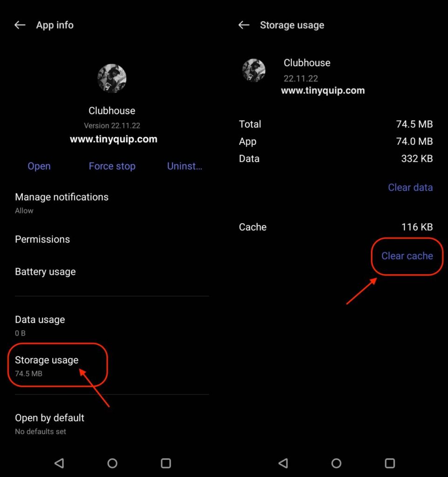Open the Clubhouse app via Open button
Screen dimensions: 448x477
(39, 166)
